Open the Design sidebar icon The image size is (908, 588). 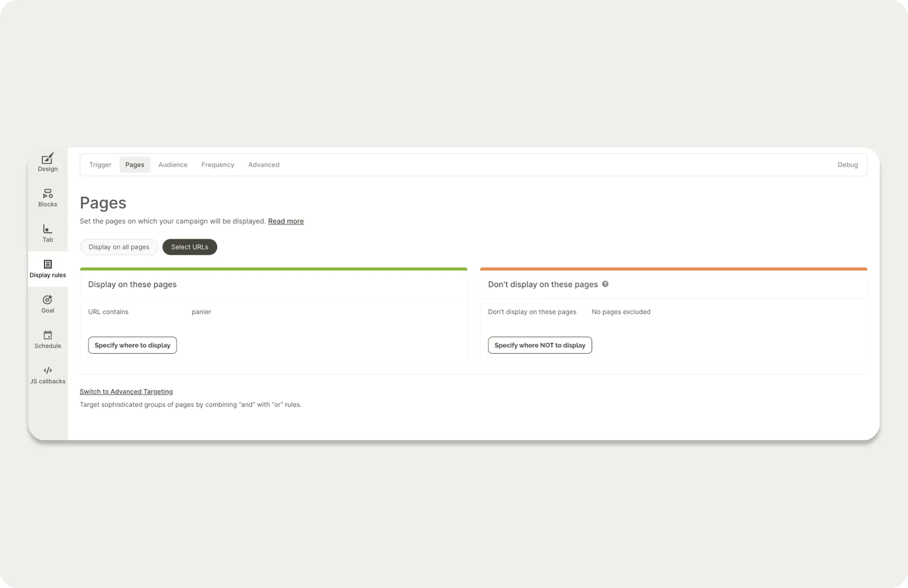click(x=48, y=159)
